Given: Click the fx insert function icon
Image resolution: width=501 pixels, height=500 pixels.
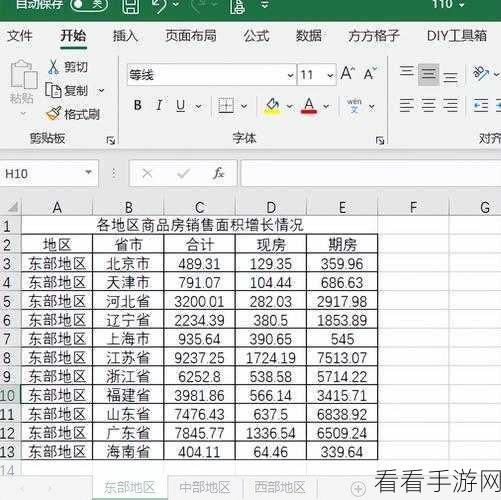Looking at the screenshot, I should (218, 173).
